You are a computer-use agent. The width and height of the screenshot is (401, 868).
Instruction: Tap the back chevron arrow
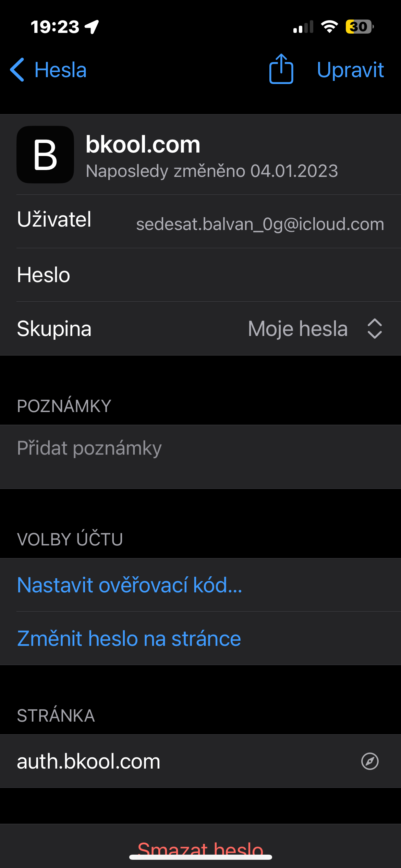point(17,70)
